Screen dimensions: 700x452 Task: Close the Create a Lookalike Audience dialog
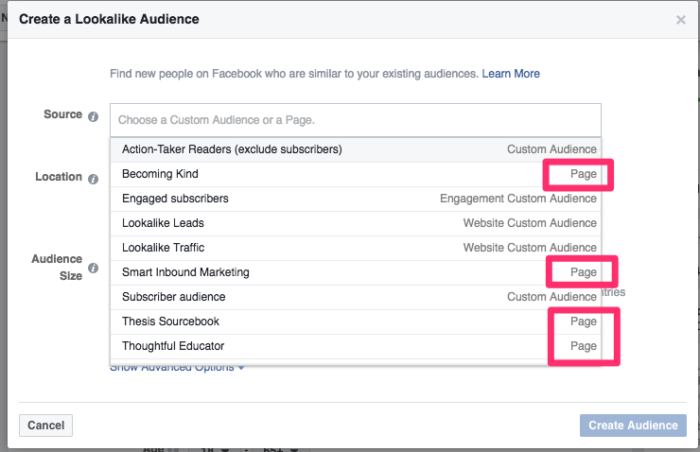[680, 20]
